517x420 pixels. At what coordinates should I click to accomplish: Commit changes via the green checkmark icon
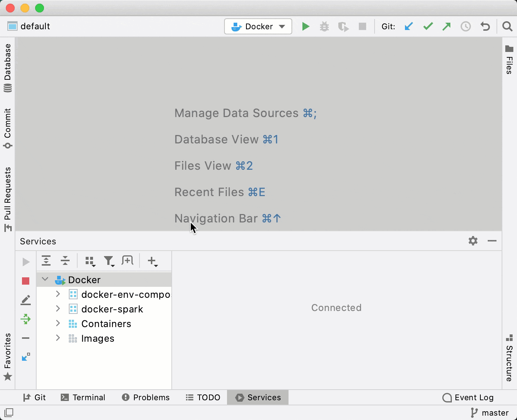pos(428,26)
